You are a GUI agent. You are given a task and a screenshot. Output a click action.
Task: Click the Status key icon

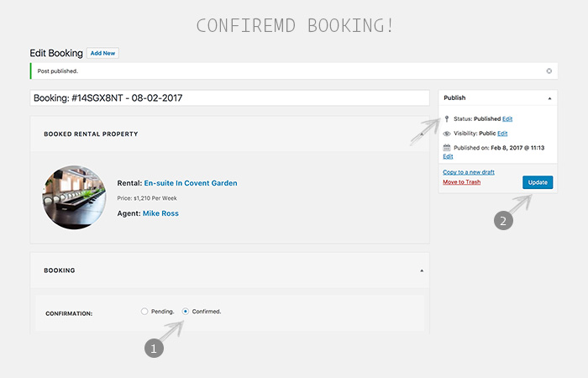click(447, 119)
